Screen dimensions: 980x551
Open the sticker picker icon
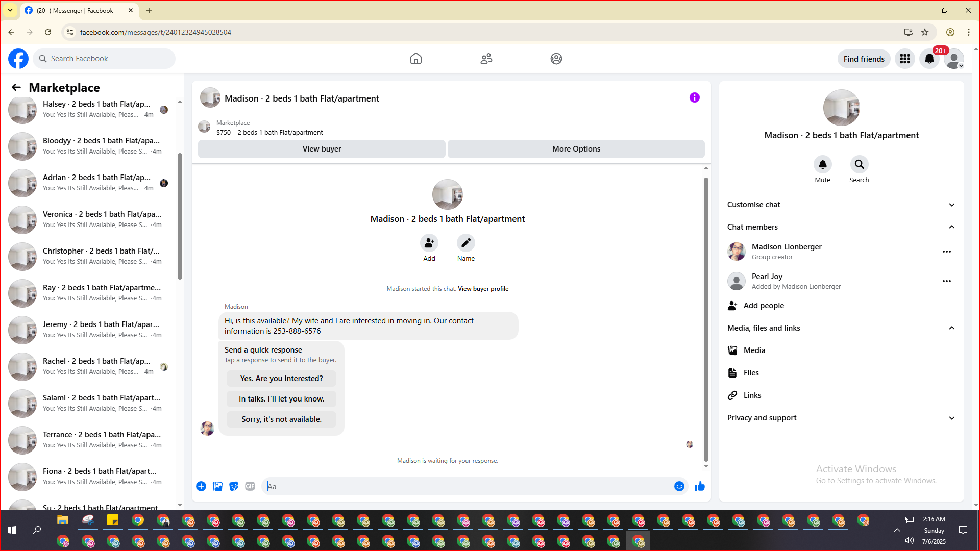[234, 486]
